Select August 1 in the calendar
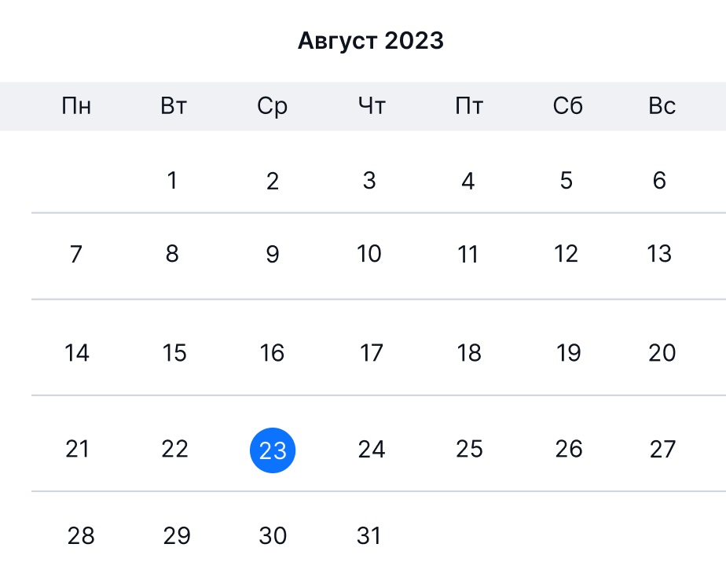This screenshot has width=726, height=588. point(172,180)
